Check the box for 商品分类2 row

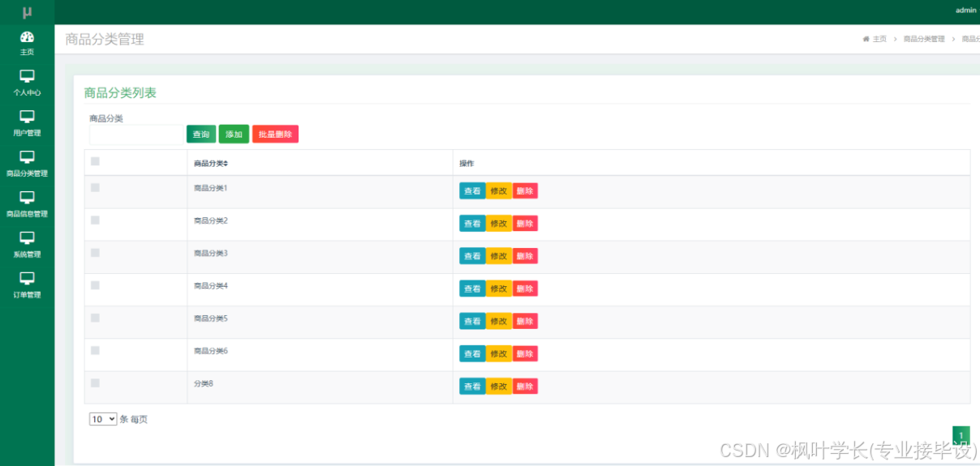(x=95, y=220)
